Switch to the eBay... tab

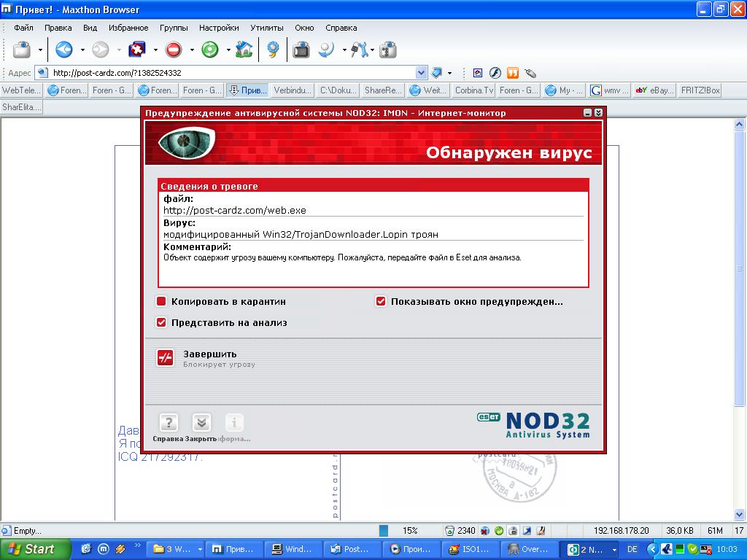click(x=654, y=90)
